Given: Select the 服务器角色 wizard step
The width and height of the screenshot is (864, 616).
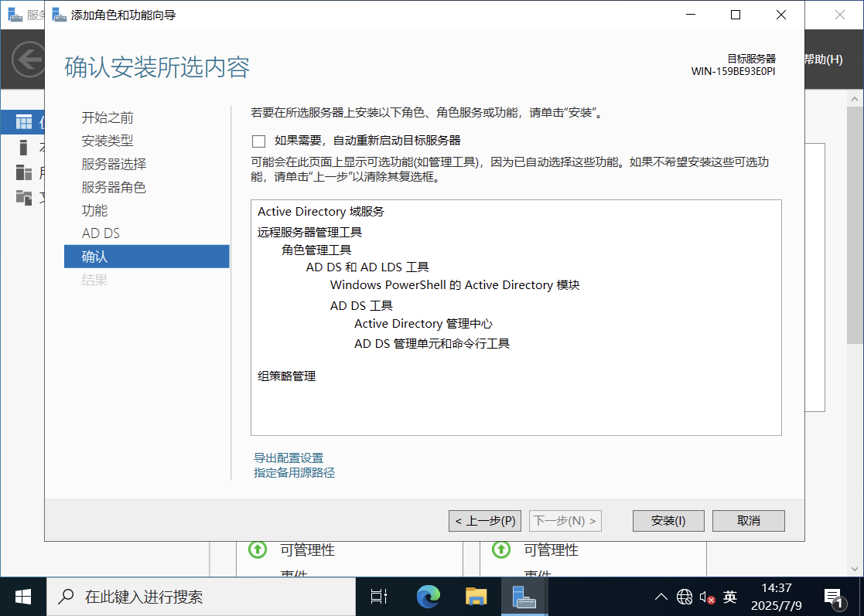Looking at the screenshot, I should (x=114, y=187).
